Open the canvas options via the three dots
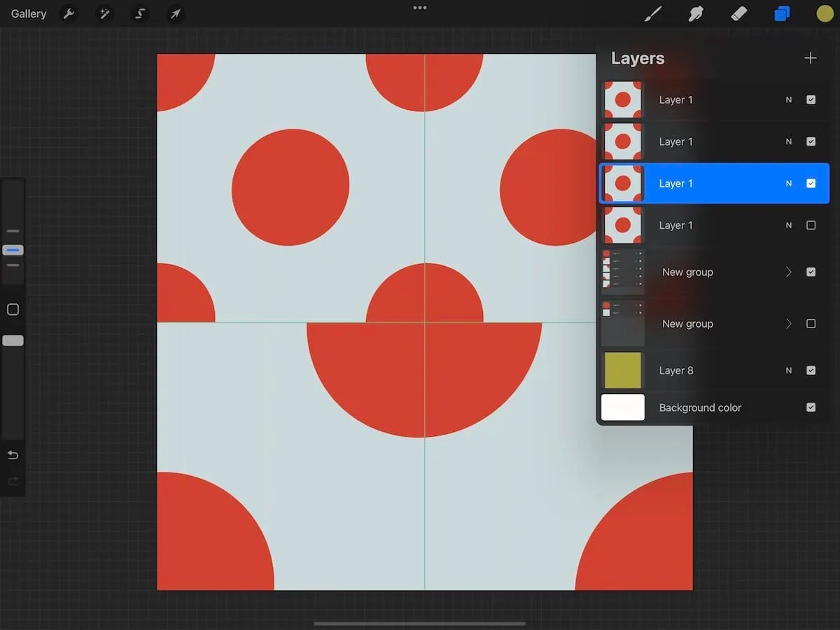Screen dimensions: 840x630 [x=419, y=8]
